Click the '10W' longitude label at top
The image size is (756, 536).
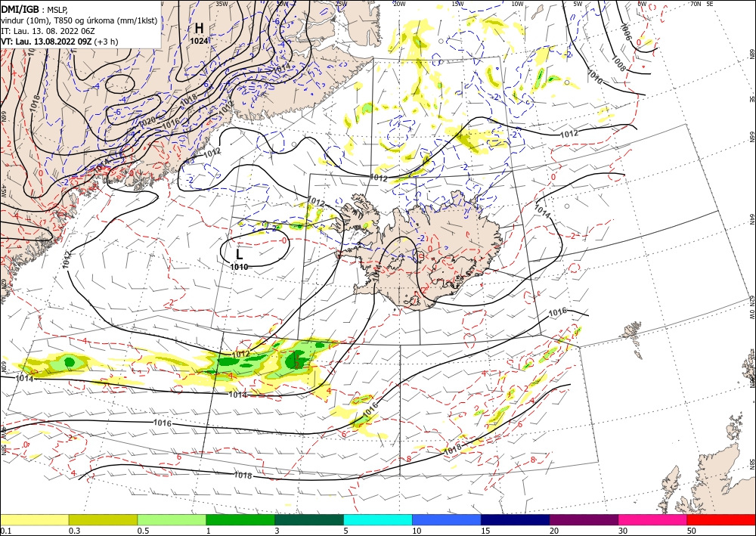pyautogui.click(x=517, y=4)
